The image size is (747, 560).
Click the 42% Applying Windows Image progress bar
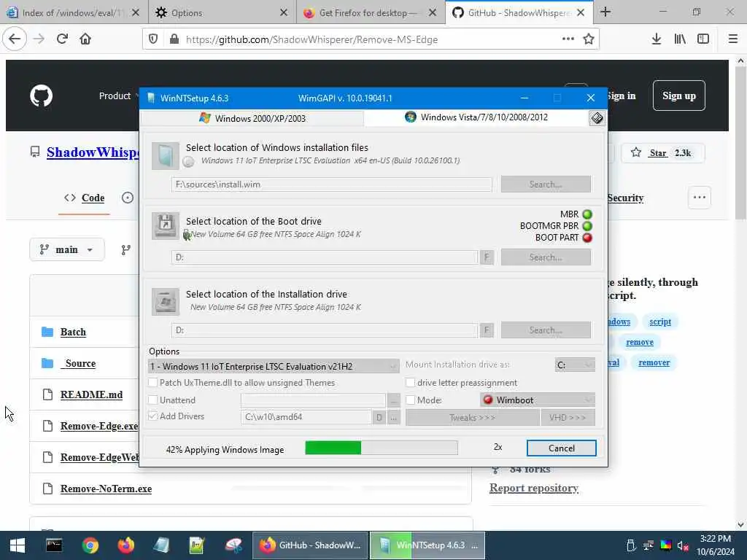pyautogui.click(x=381, y=448)
